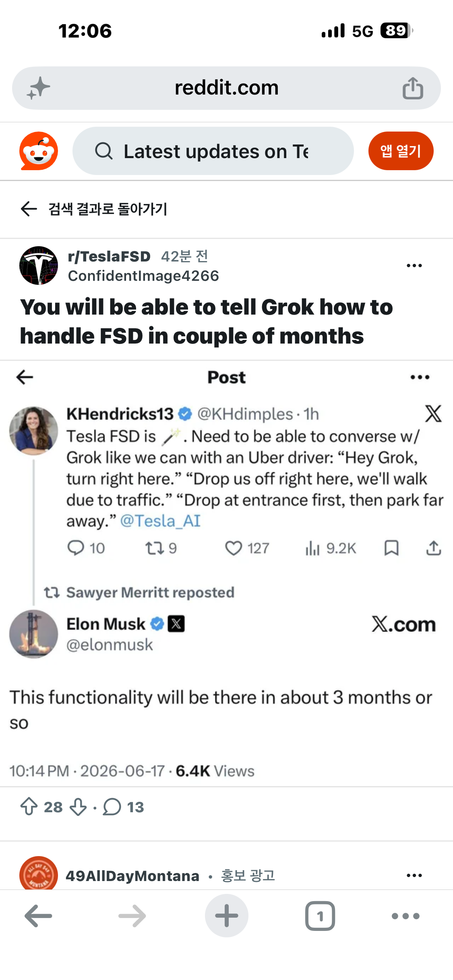Viewport: 453px width, 980px height.
Task: Open the three-dot menu for the TeslaFSD post
Action: [x=414, y=266]
